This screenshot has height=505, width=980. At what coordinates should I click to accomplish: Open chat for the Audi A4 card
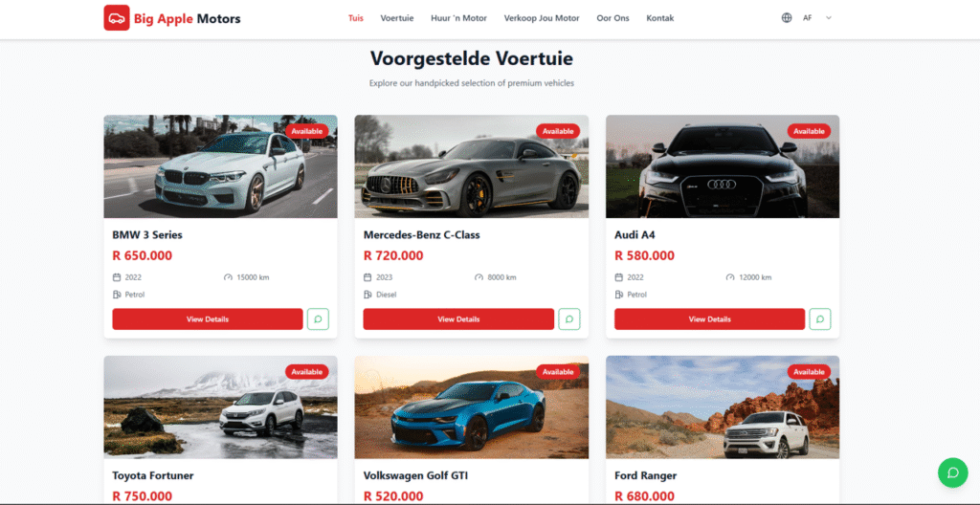click(x=820, y=318)
